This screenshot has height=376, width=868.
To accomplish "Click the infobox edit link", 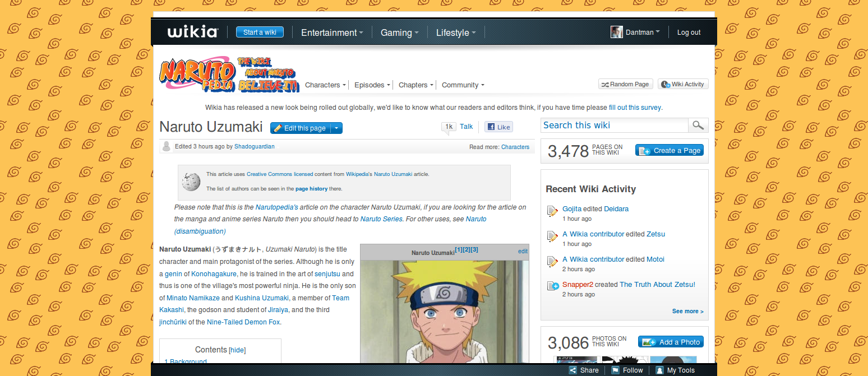I will (x=523, y=252).
